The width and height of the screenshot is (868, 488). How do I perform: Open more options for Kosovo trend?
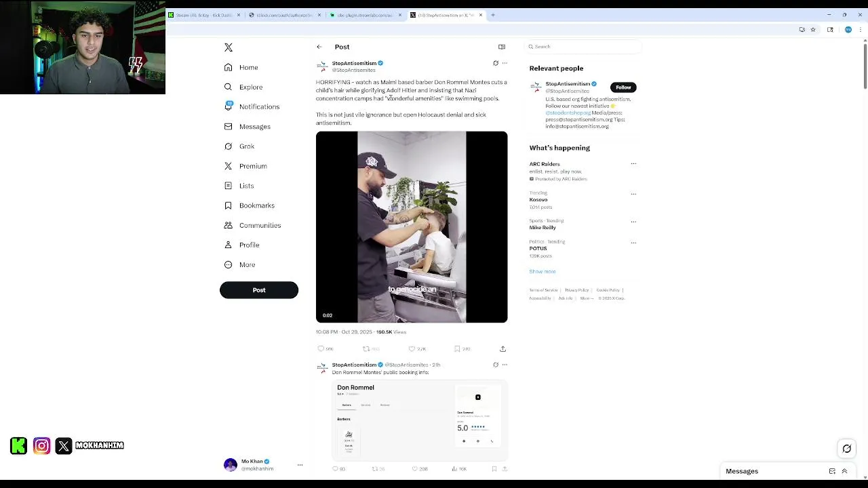(633, 194)
